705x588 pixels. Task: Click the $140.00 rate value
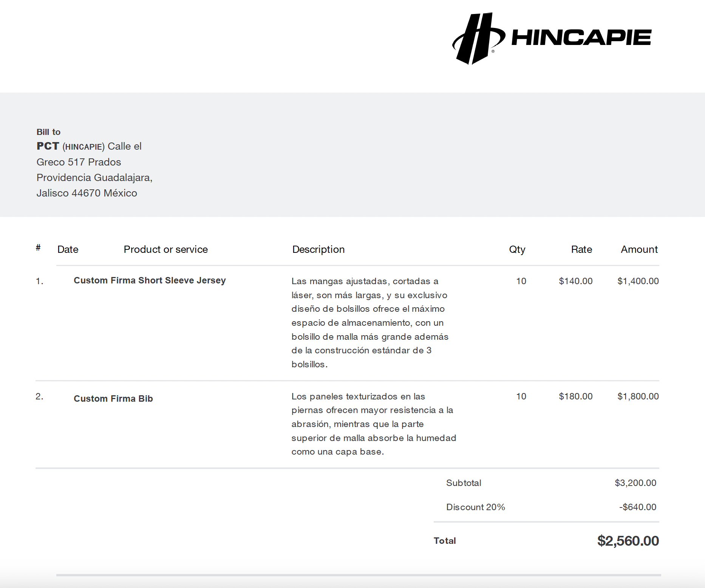pyautogui.click(x=576, y=281)
